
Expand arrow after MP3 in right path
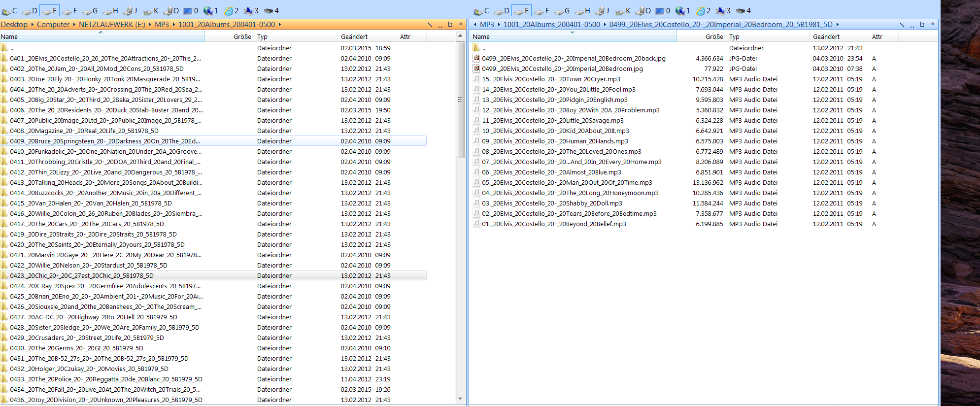pos(499,25)
